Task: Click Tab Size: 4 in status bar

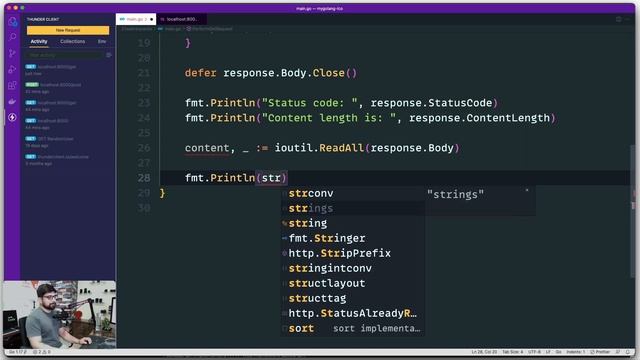Action: coord(512,352)
